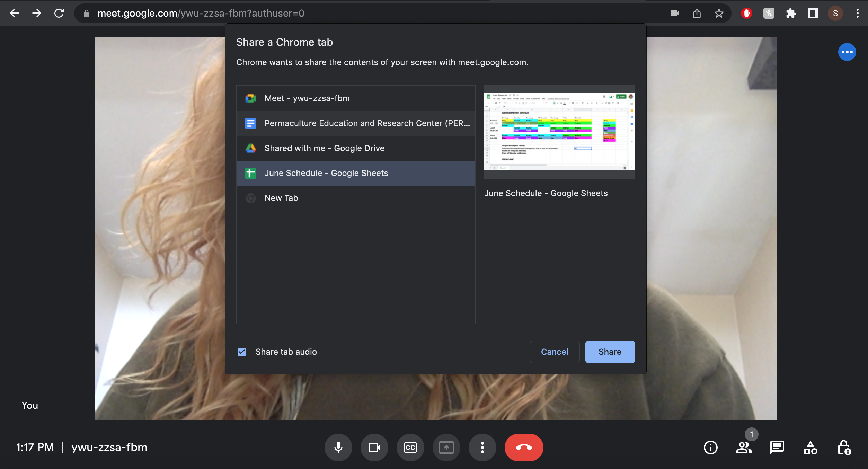Bookmark this page with the star icon
868x469 pixels.
pos(719,13)
